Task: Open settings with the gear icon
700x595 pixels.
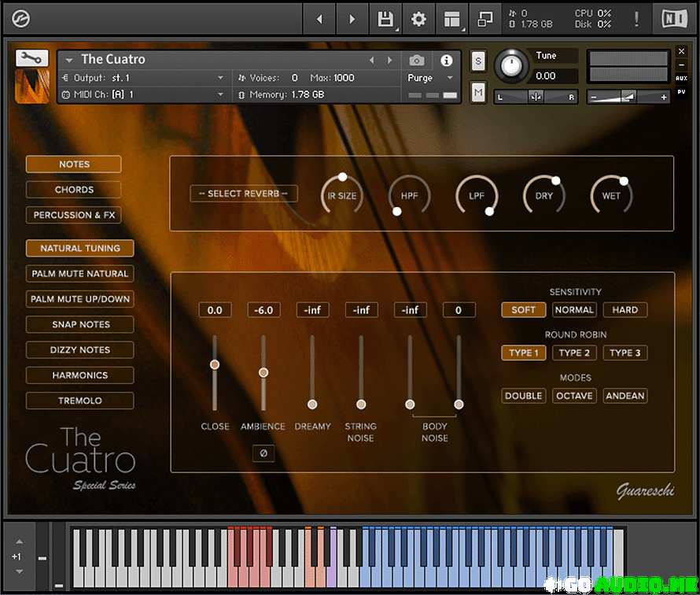Action: point(419,19)
